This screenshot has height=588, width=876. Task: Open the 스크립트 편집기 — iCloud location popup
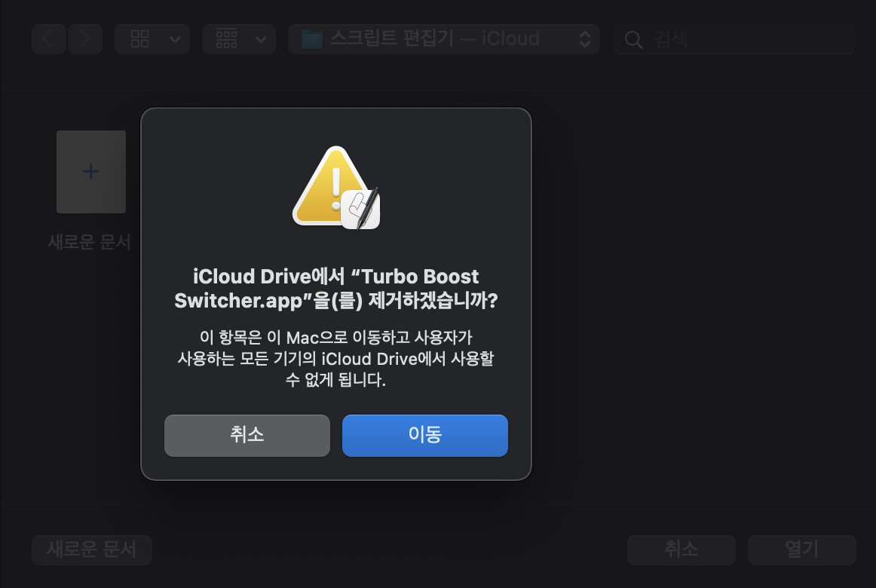click(x=444, y=39)
